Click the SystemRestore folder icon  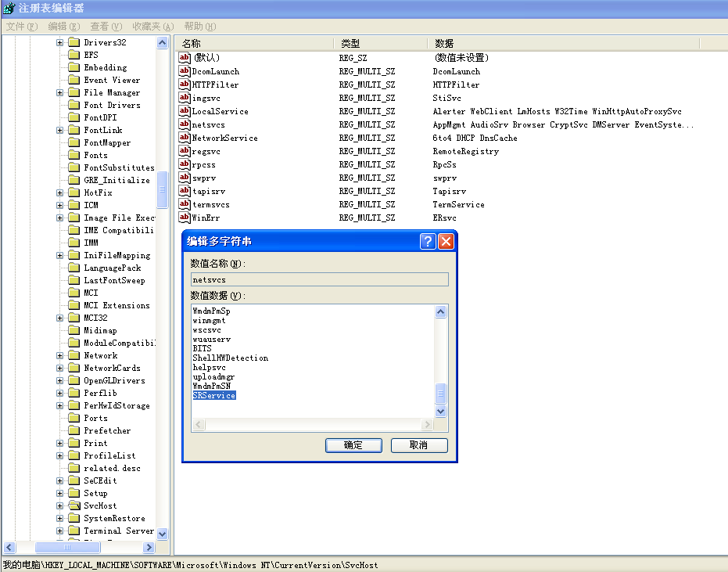pos(74,518)
